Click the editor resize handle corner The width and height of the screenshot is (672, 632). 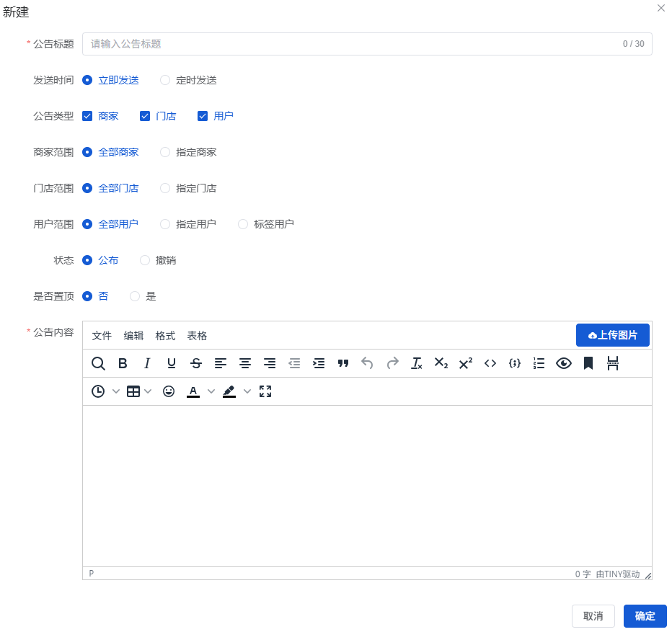click(648, 576)
